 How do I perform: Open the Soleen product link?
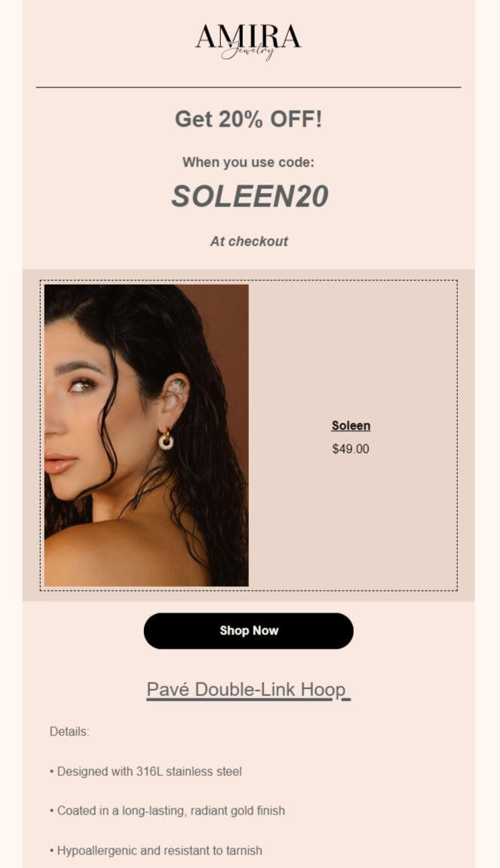tap(351, 426)
